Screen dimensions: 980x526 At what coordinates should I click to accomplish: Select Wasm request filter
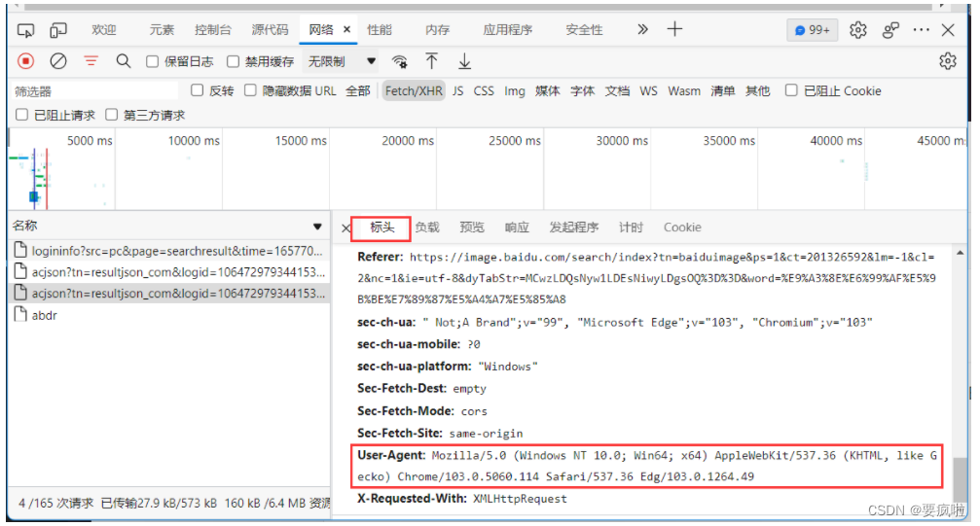coord(684,90)
